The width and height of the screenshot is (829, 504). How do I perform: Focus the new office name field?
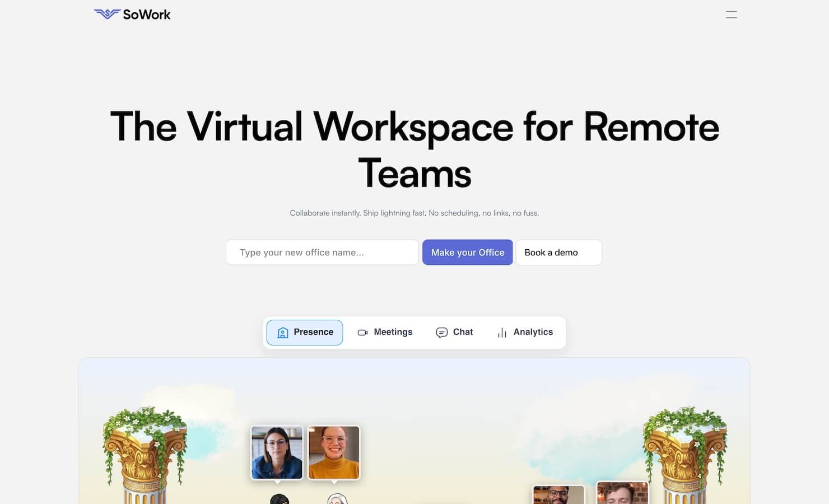point(322,253)
